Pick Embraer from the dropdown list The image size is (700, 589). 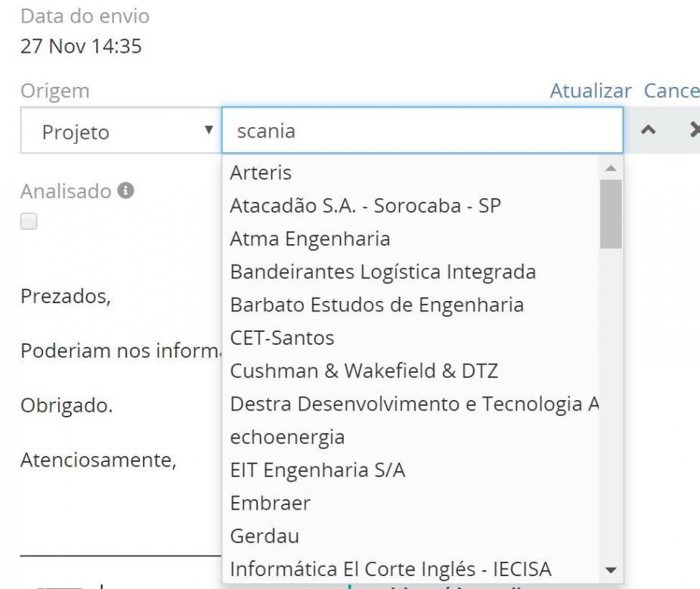tap(270, 504)
